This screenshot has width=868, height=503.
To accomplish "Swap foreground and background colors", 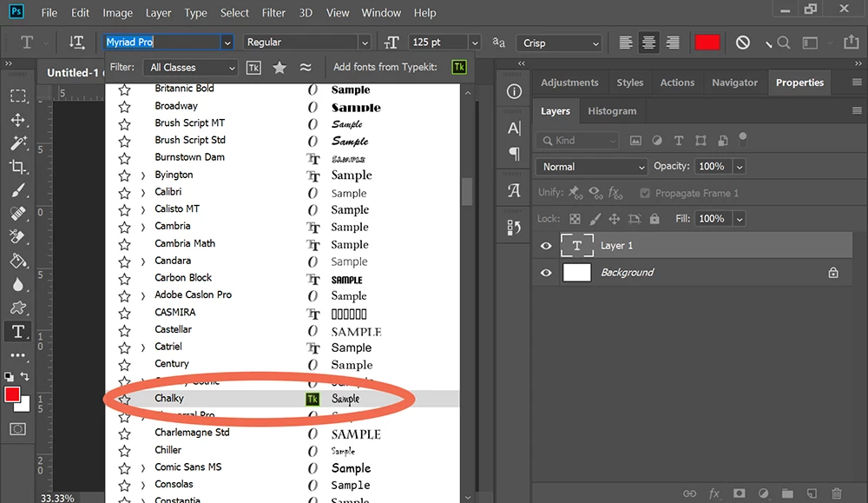I will point(25,377).
